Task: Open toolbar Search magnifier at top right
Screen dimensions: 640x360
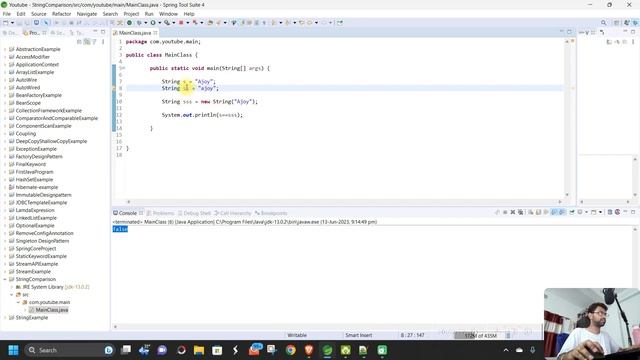Action: [604, 23]
